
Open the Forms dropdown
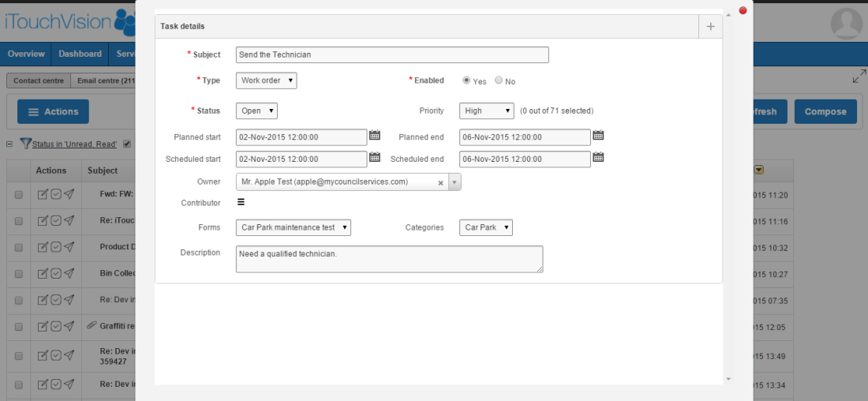point(294,227)
